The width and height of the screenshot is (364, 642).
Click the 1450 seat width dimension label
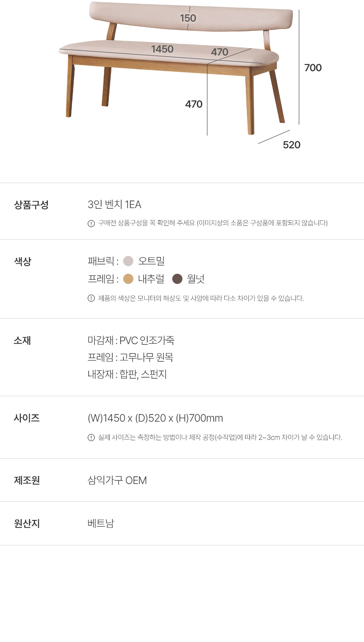click(163, 49)
